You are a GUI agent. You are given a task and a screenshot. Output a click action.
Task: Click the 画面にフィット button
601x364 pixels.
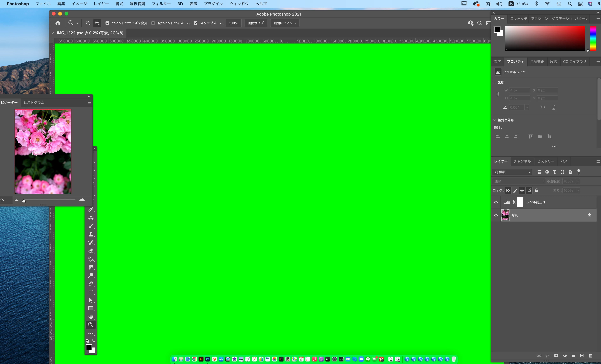tap(284, 23)
